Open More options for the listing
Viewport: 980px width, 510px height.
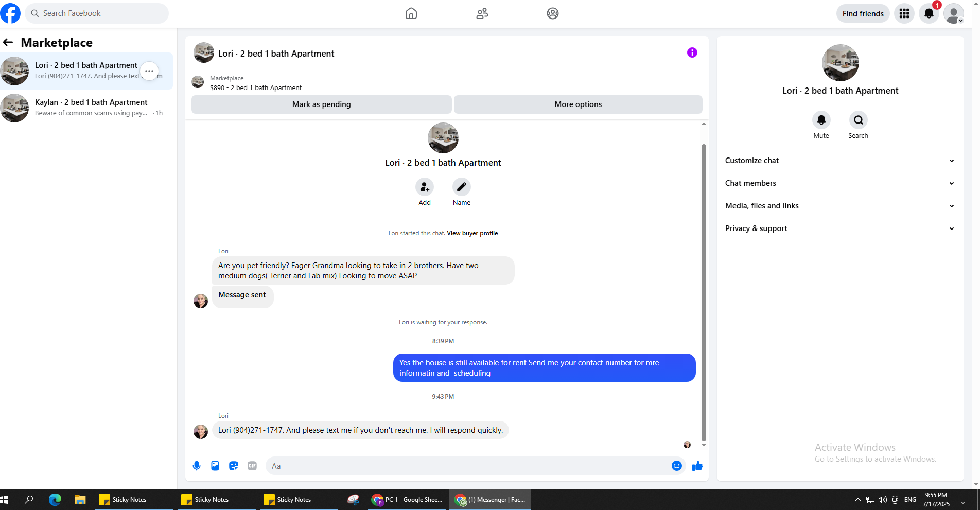coord(578,104)
